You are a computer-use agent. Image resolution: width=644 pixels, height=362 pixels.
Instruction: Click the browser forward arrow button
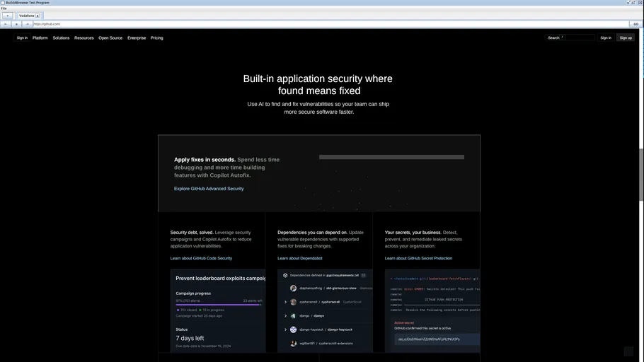point(27,24)
